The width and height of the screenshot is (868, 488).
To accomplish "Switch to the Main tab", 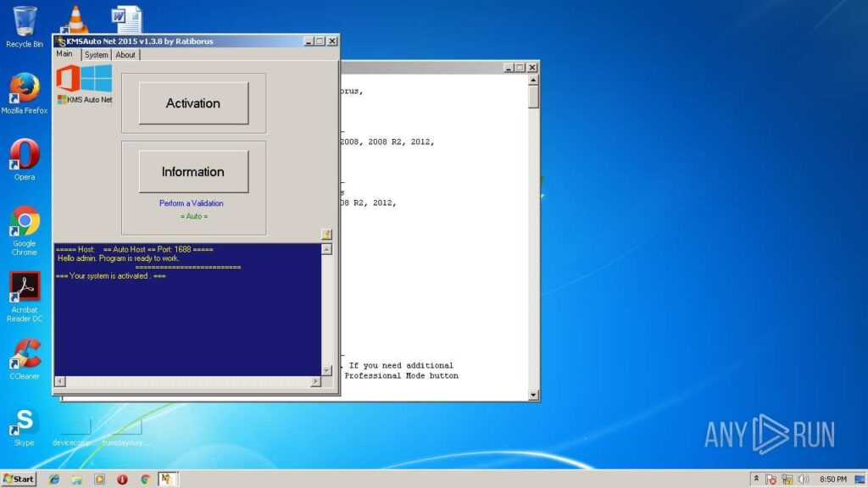I will 64,53.
